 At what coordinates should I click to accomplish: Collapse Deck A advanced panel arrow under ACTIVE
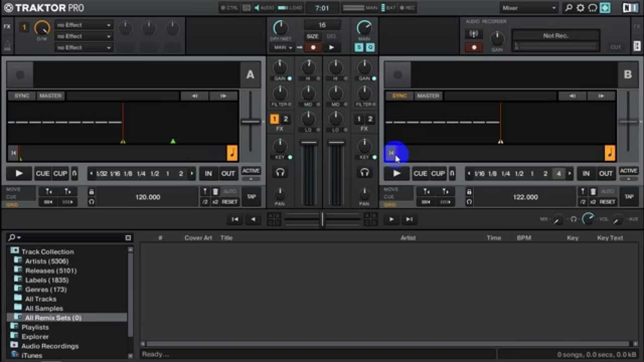tap(251, 178)
